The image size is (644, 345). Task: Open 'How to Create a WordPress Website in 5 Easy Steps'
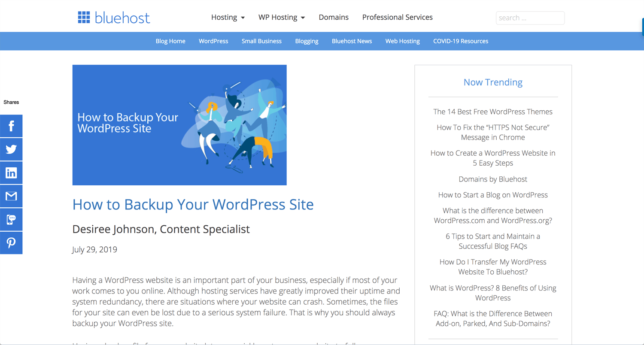coord(493,158)
